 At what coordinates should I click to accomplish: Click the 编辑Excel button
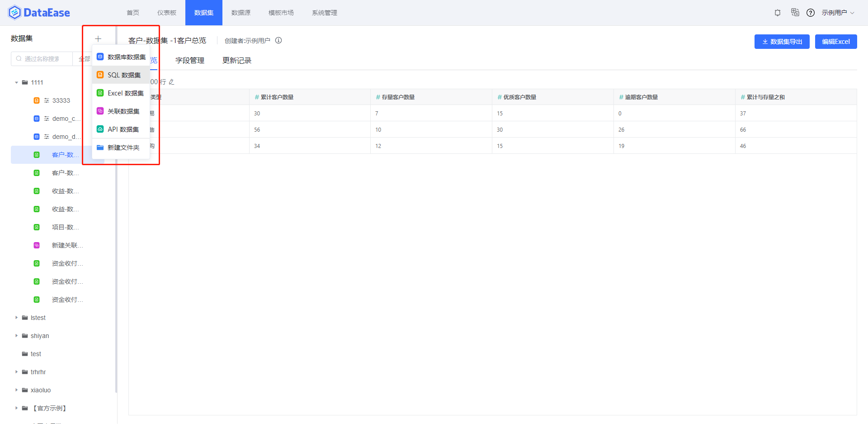[836, 42]
